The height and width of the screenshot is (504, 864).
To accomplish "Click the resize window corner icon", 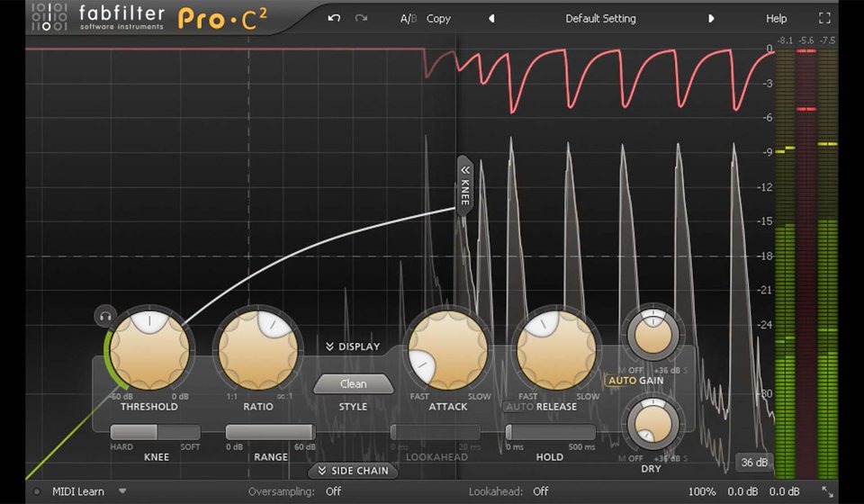I will click(828, 491).
